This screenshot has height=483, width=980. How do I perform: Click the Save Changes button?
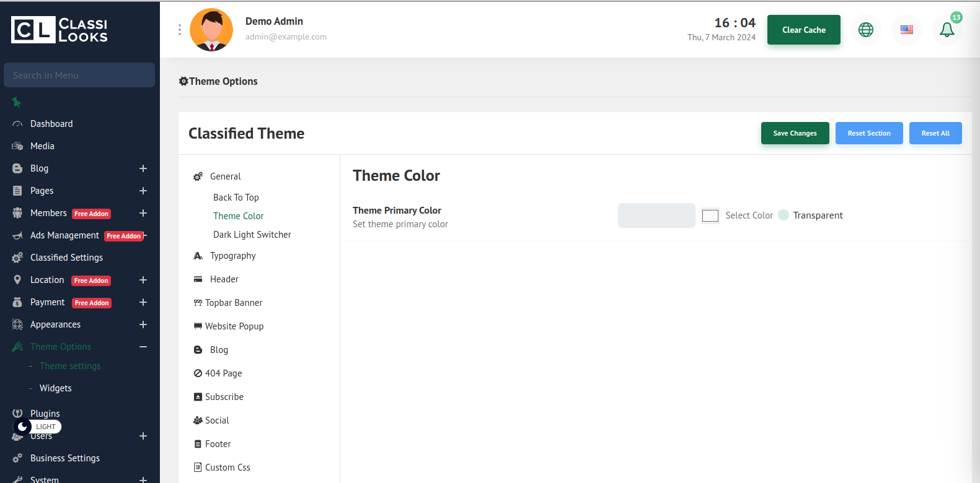[795, 133]
